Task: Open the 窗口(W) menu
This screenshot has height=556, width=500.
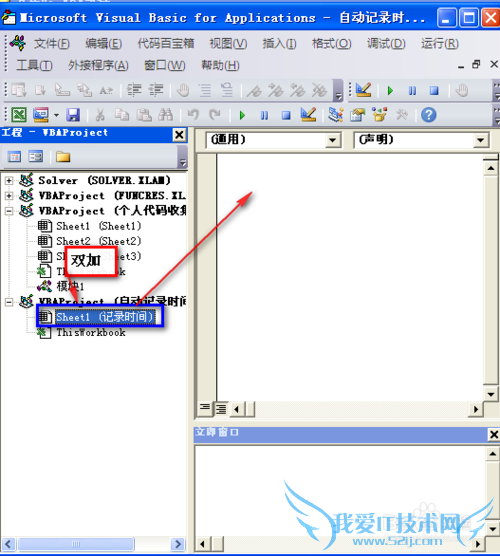Action: [x=165, y=65]
